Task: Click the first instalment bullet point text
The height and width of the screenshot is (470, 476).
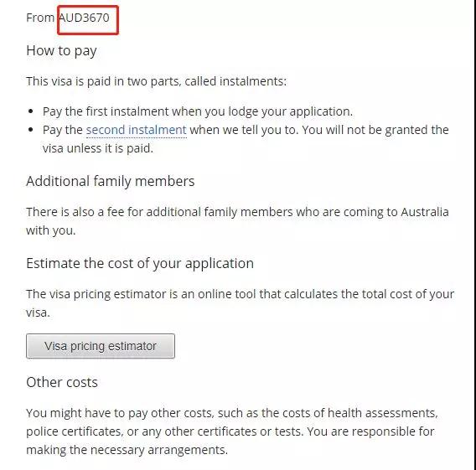Action: [x=198, y=111]
